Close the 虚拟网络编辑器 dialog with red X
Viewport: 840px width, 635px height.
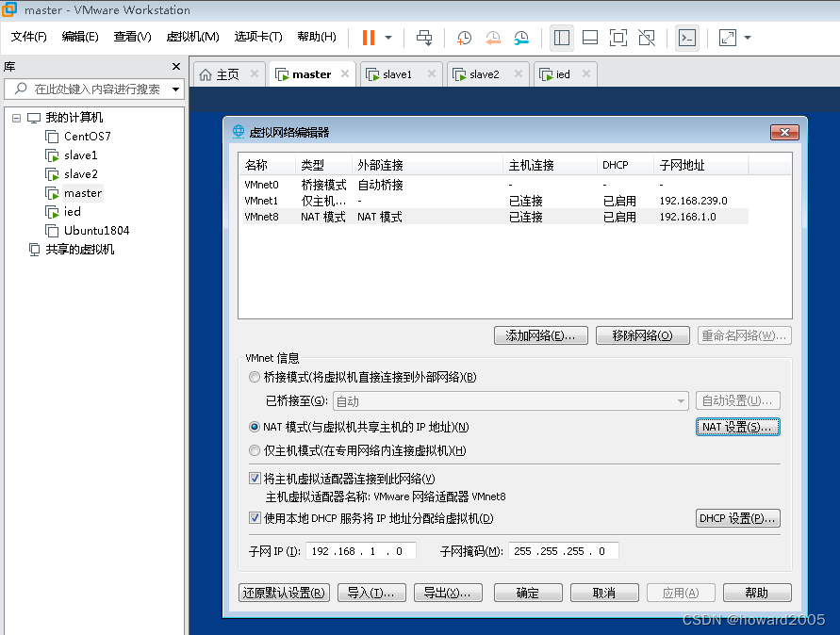pyautogui.click(x=784, y=132)
